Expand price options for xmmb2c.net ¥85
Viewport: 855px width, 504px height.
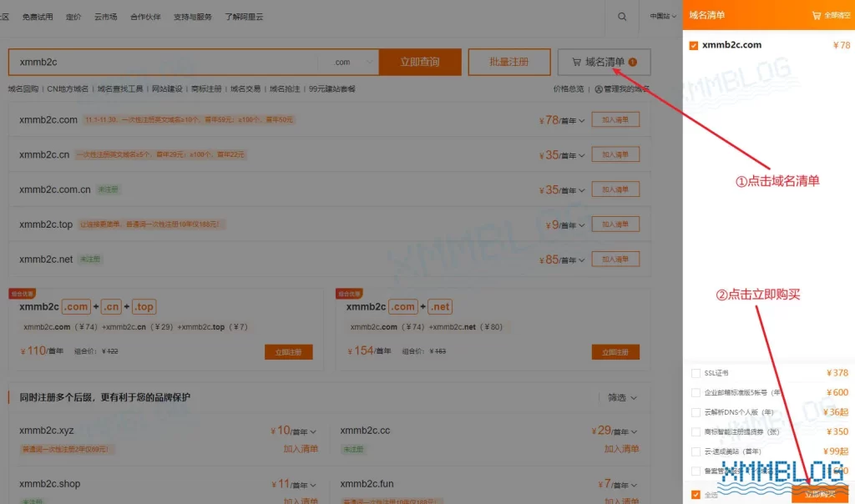pyautogui.click(x=581, y=260)
